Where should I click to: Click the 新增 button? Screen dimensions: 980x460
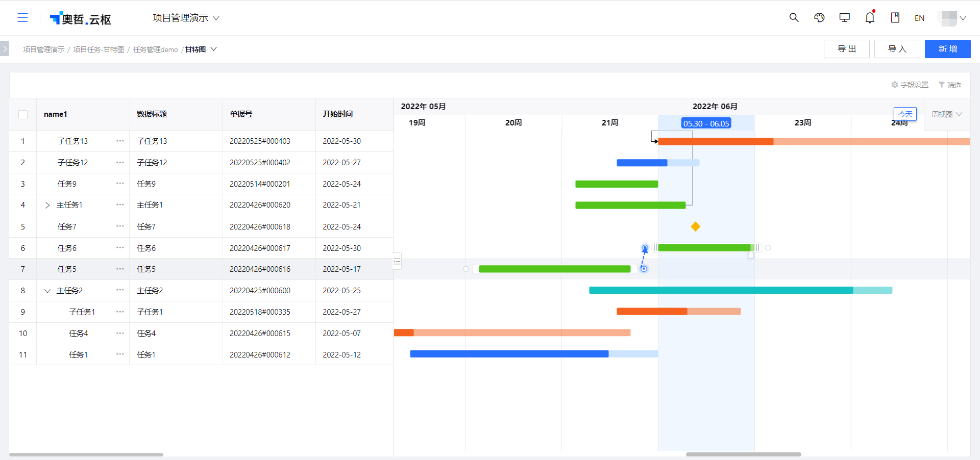pyautogui.click(x=947, y=49)
